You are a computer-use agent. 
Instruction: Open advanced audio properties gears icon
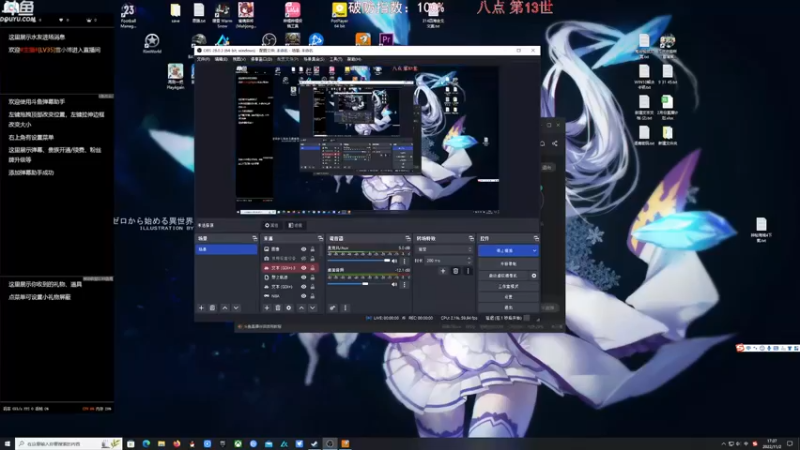[333, 308]
